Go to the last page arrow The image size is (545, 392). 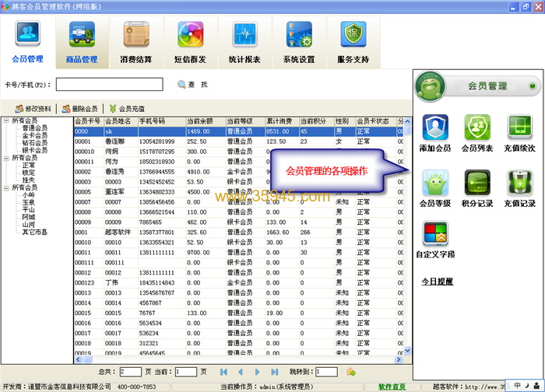275,373
